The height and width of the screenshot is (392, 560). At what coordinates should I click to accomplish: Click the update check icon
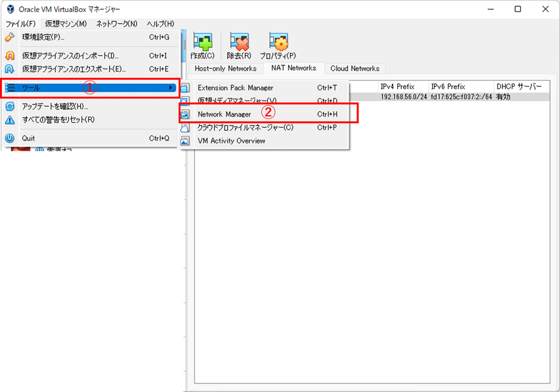(10, 106)
